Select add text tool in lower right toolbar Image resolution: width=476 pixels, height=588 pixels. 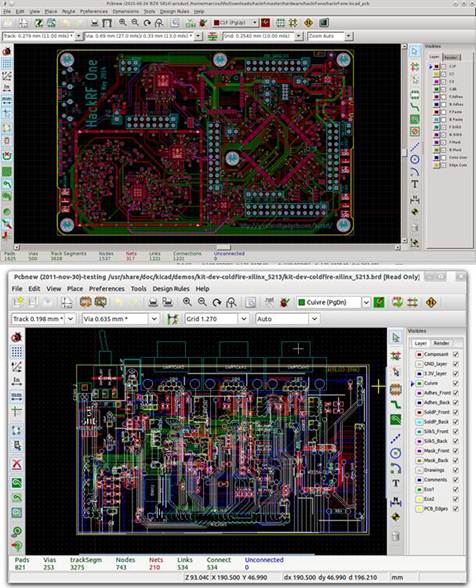pyautogui.click(x=396, y=483)
